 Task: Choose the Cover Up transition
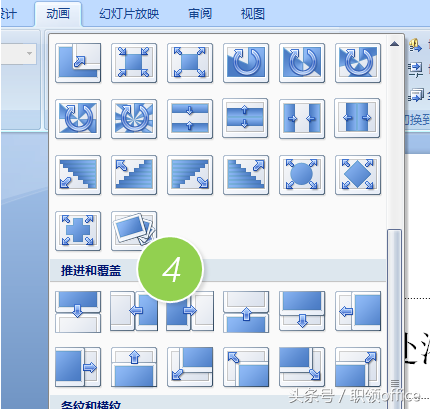click(x=134, y=367)
